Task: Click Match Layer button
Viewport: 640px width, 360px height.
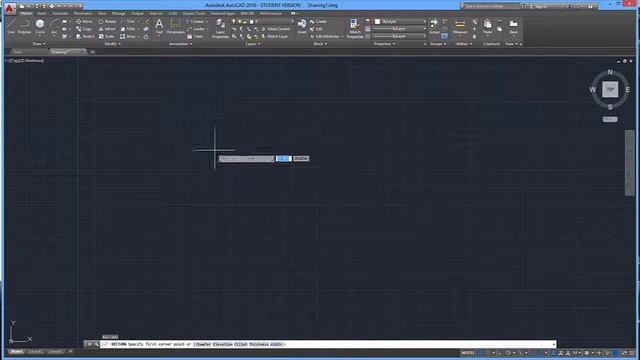Action: (275, 36)
